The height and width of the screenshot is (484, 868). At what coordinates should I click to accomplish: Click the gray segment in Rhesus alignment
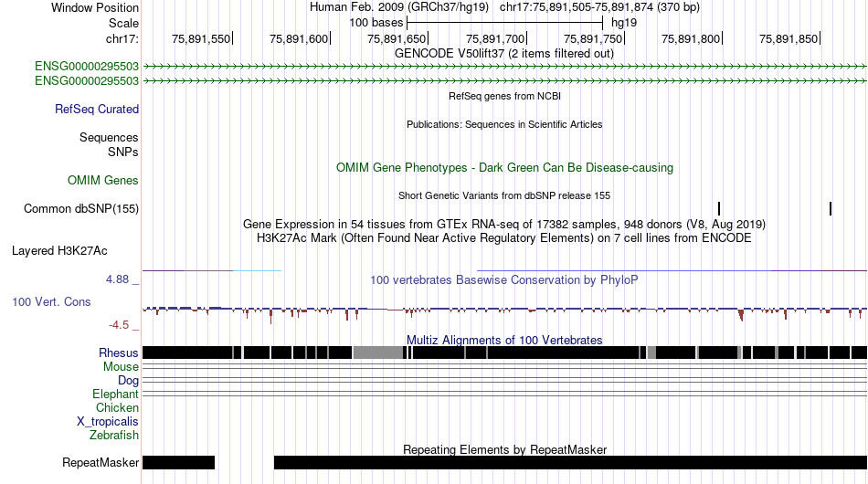point(378,352)
